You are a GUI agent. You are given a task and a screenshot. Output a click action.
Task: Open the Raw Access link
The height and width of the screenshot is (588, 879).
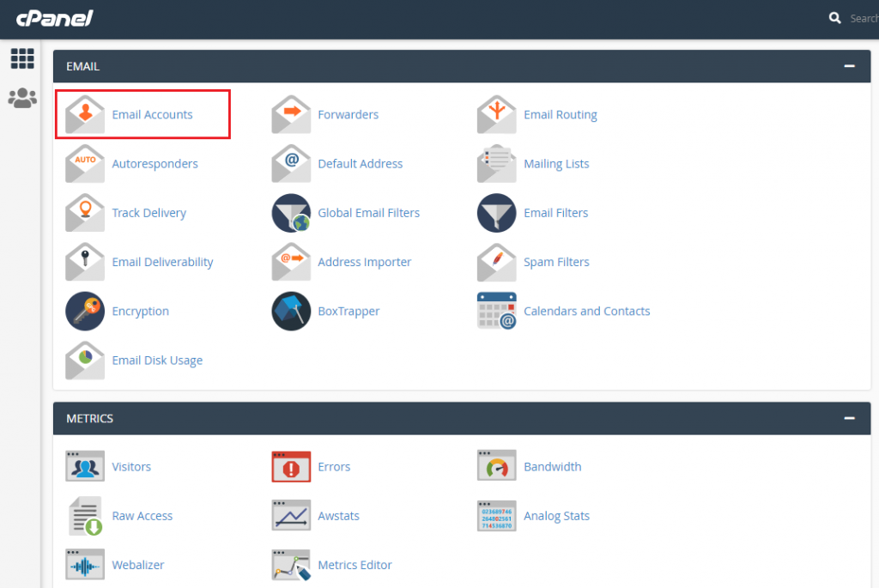coord(142,516)
